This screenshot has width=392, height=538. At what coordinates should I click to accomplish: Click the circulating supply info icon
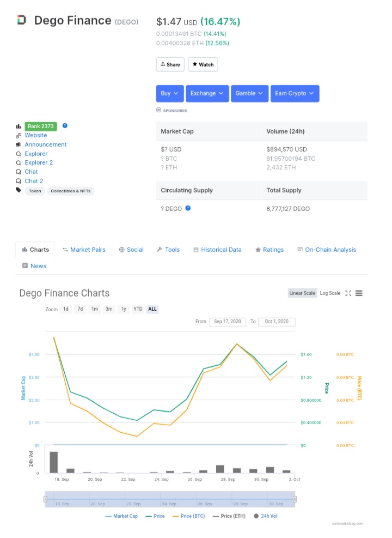click(188, 208)
